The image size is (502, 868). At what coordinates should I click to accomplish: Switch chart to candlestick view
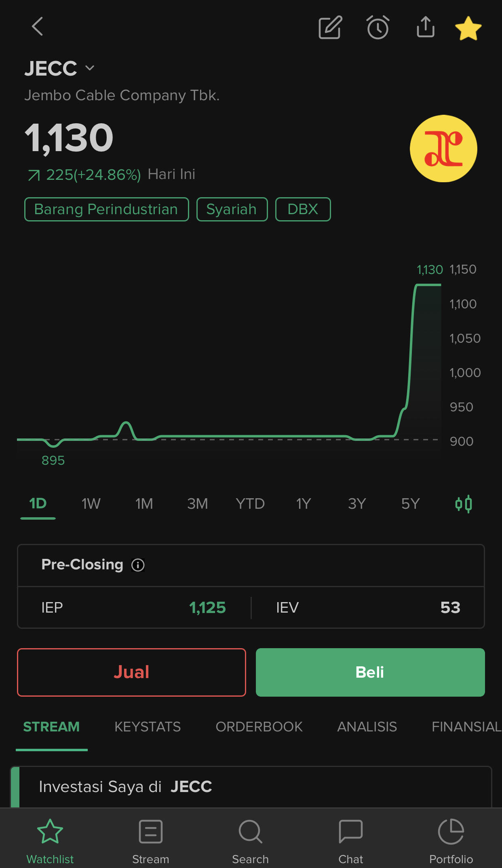tap(463, 504)
